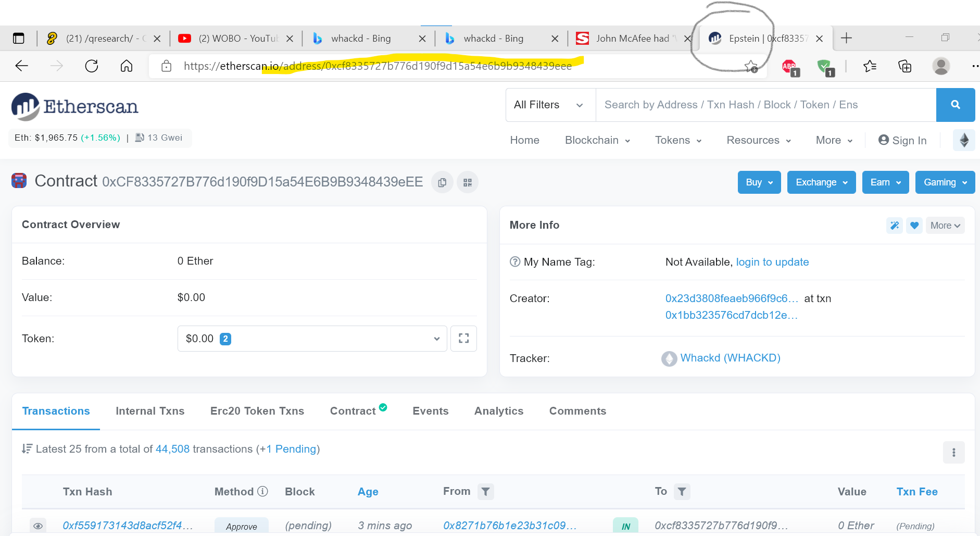Open txn hash 0xf559173143d8acf52f4
The width and height of the screenshot is (980, 536).
coord(128,526)
